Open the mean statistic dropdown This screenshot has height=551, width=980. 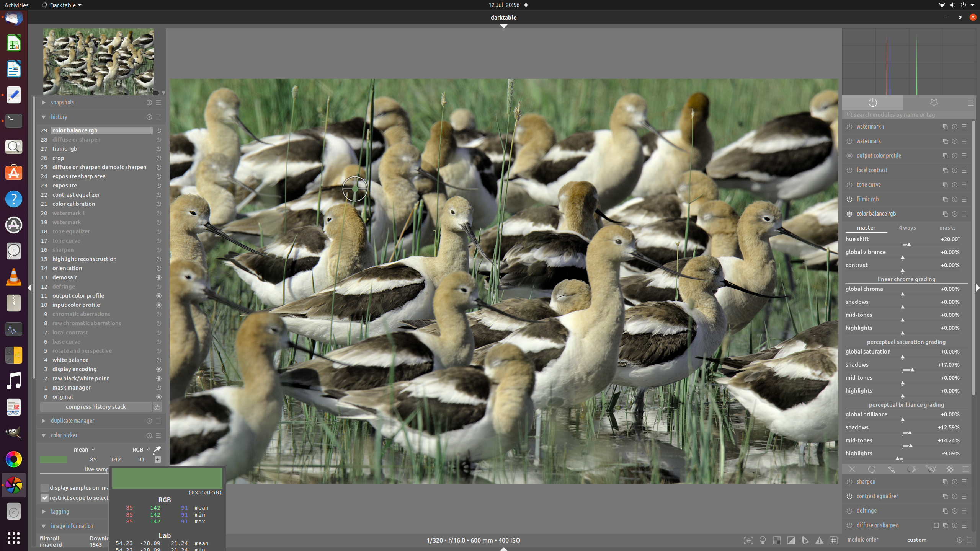(x=84, y=450)
